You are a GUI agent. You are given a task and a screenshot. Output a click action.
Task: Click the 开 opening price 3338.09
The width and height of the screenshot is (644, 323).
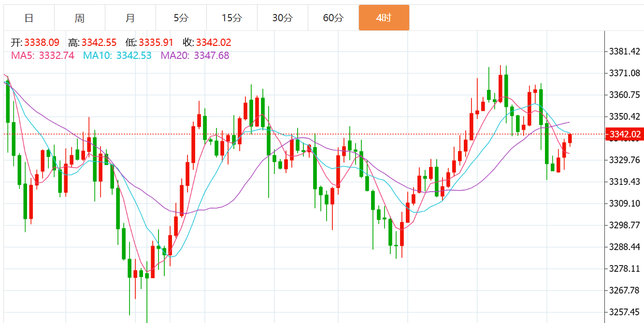point(42,42)
